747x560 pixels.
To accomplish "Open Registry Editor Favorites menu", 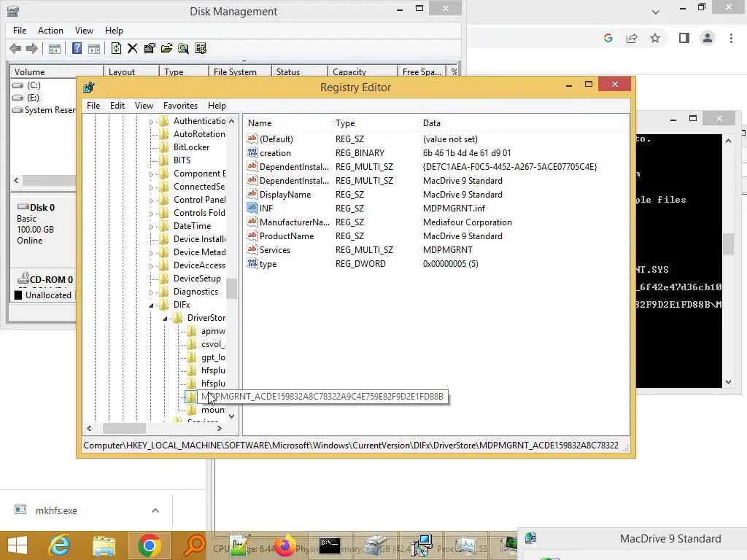I will point(180,106).
